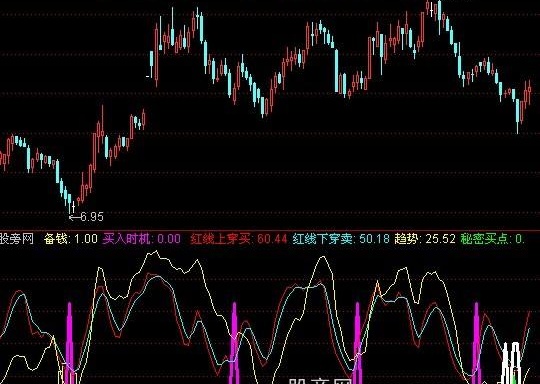
Task: Click the 股旁网 indicator name label
Action: [x=17, y=239]
